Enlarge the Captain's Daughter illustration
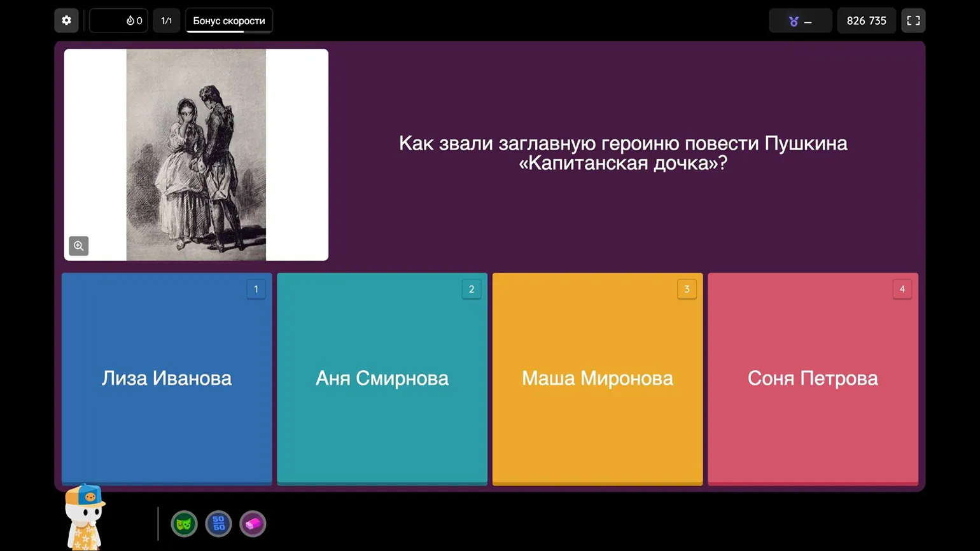This screenshot has width=980, height=551. [196, 155]
